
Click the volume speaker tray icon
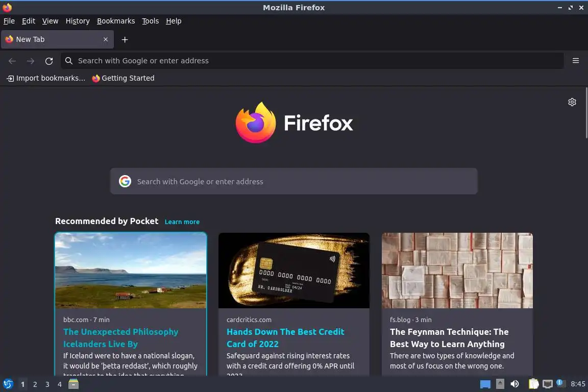[x=515, y=384]
